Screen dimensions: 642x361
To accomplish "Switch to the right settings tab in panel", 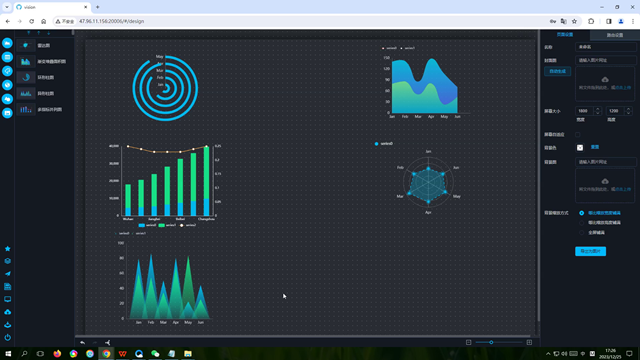I will pos(615,35).
